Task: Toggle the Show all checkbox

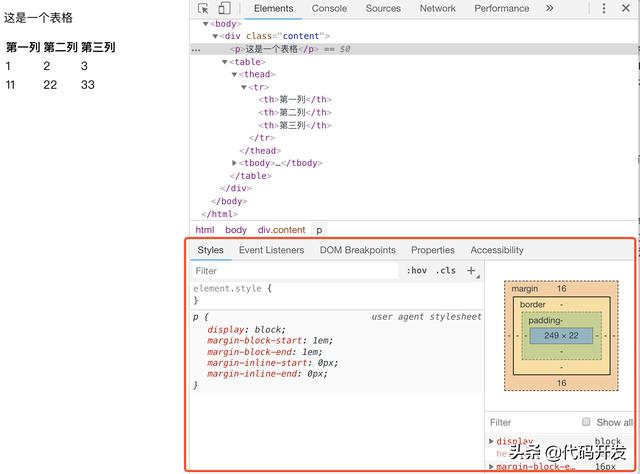Action: (x=586, y=422)
